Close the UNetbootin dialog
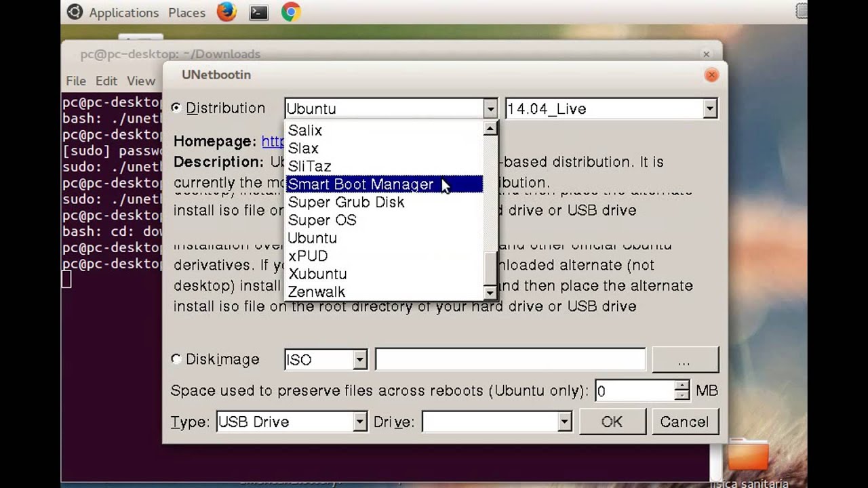Screen dimensions: 868x488 pos(711,75)
